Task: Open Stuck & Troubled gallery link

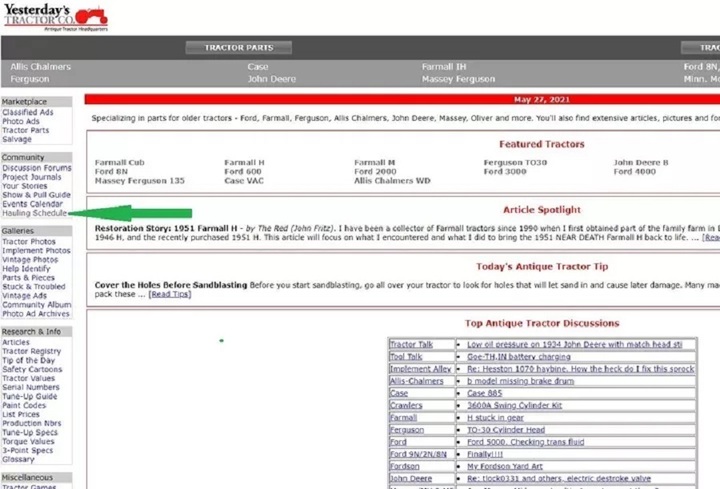Action: 34,287
